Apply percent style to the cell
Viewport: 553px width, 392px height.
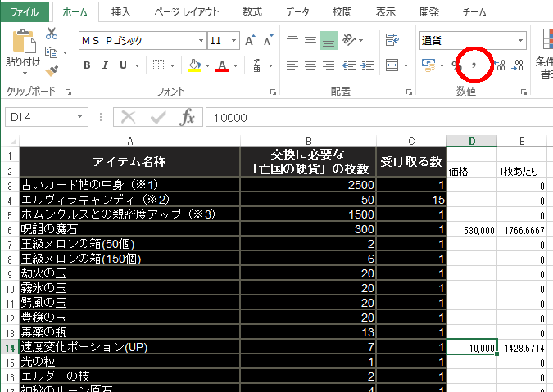(456, 65)
